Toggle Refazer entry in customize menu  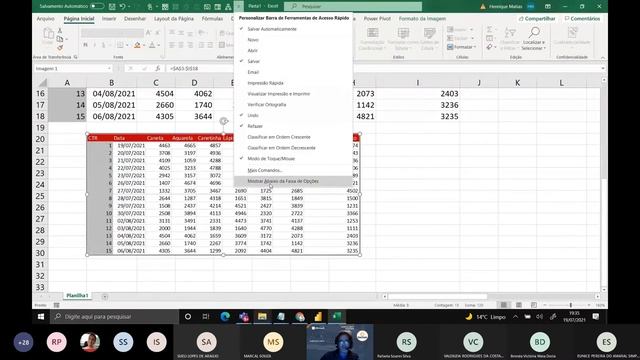(x=293, y=126)
